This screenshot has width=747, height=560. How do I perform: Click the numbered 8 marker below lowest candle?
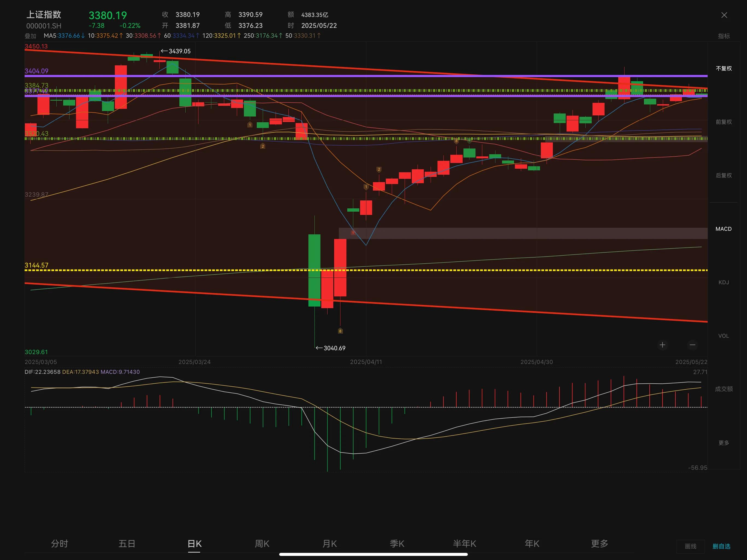(340, 331)
